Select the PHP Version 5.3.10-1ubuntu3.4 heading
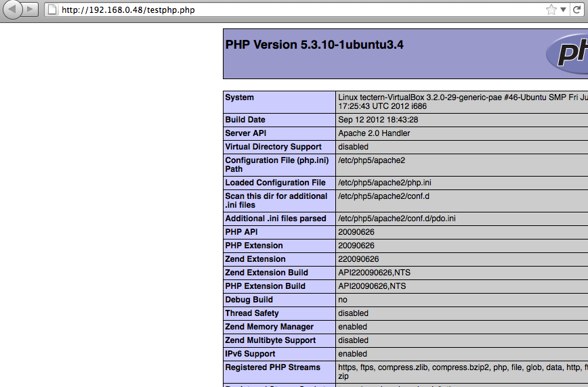This screenshot has height=387, width=588. (314, 45)
